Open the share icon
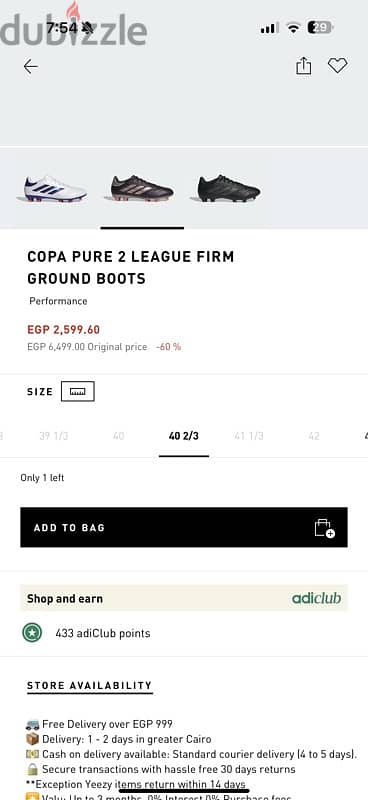This screenshot has height=800, width=368. [x=304, y=65]
